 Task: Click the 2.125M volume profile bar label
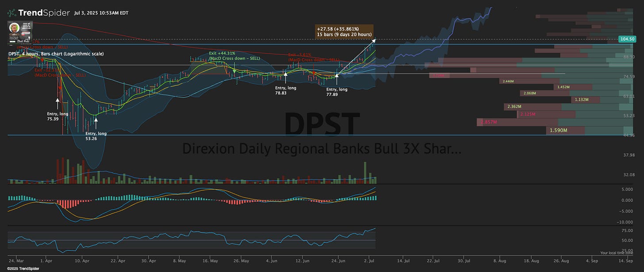pos(528,114)
